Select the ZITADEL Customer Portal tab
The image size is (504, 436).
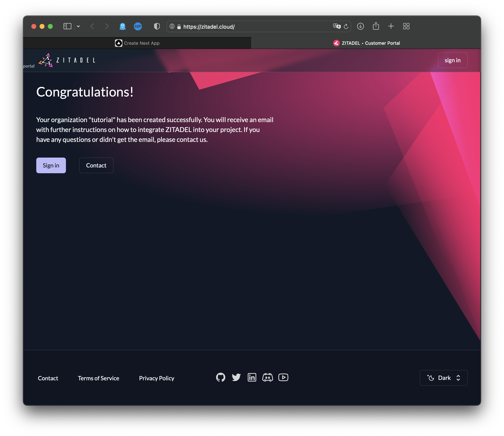(x=366, y=43)
